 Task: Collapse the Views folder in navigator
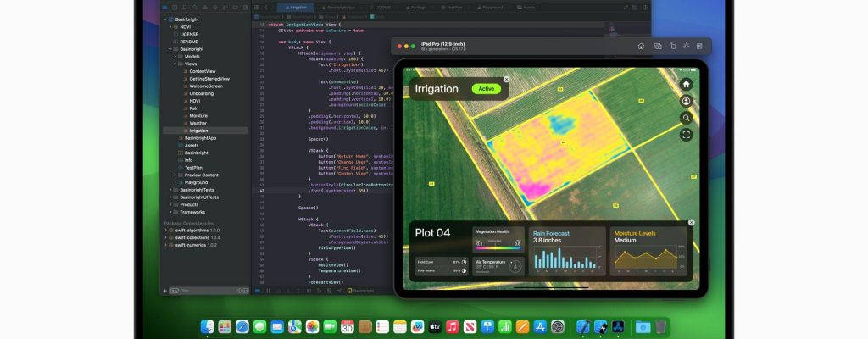pyautogui.click(x=175, y=64)
